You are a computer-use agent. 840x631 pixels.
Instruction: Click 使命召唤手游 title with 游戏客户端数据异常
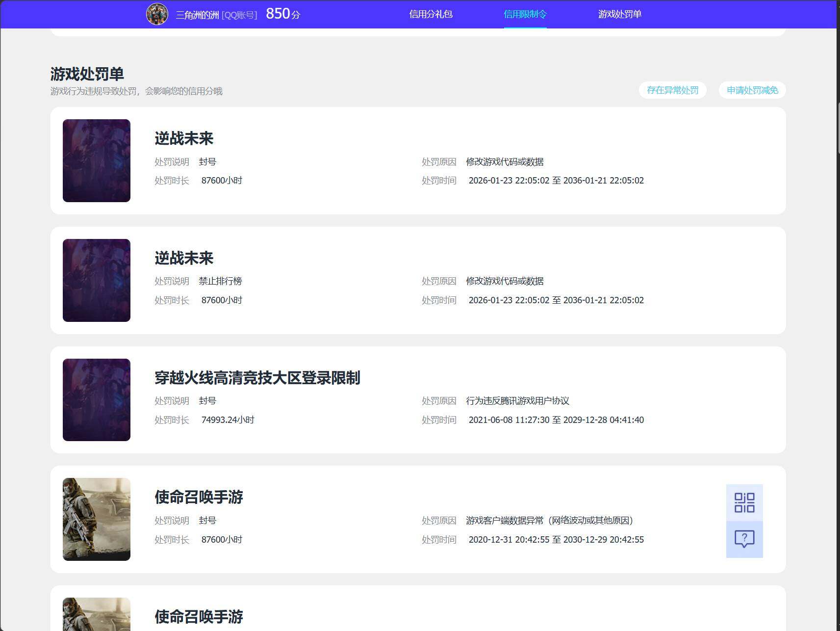tap(199, 497)
